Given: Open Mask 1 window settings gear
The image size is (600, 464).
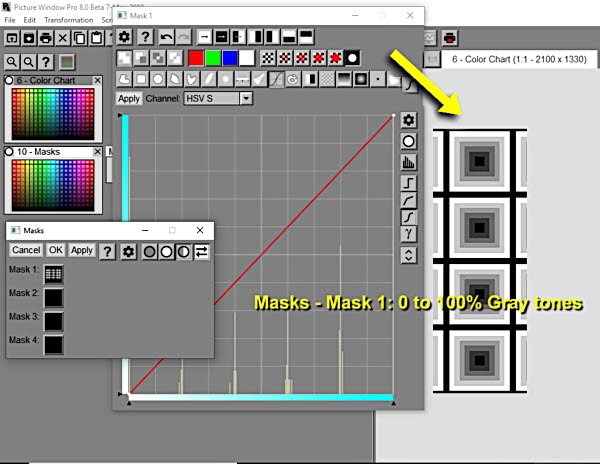Looking at the screenshot, I should coord(124,37).
